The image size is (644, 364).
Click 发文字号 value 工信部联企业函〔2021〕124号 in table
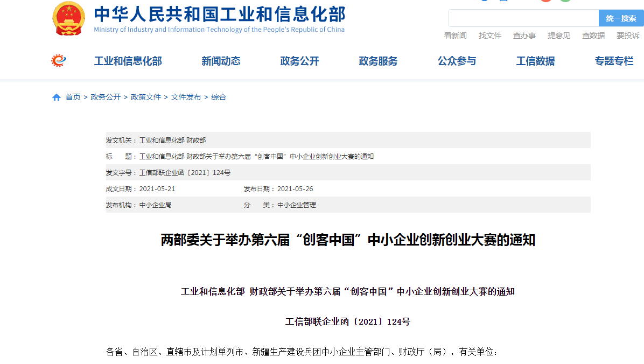click(x=185, y=172)
